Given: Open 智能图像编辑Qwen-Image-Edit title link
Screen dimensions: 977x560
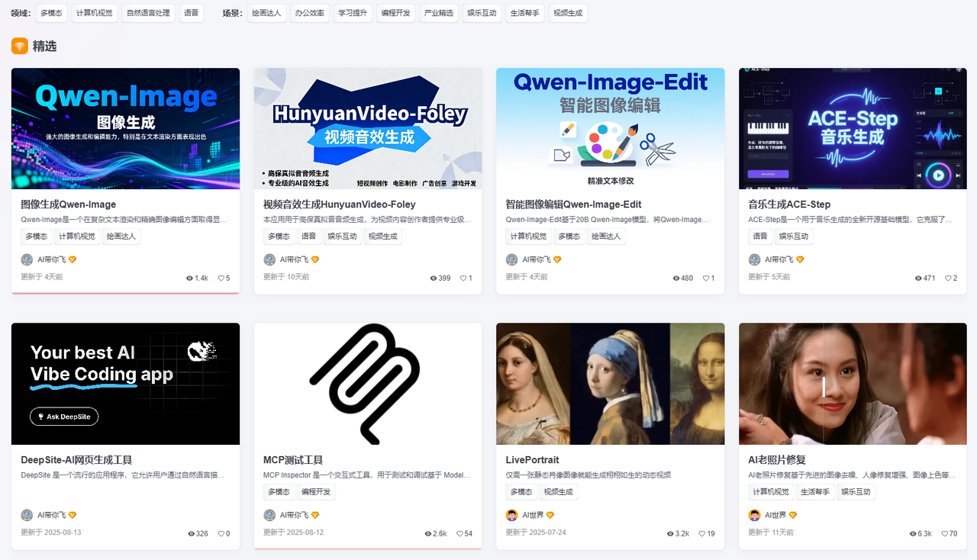Looking at the screenshot, I should point(573,204).
